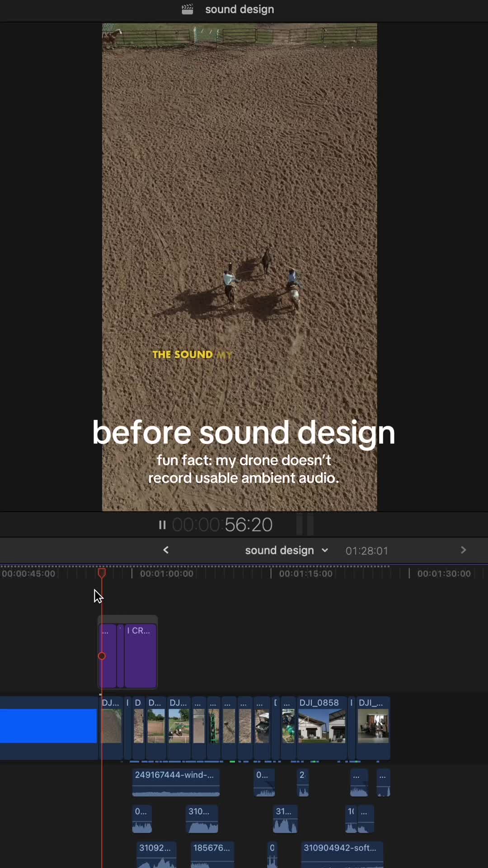
Task: Click the red playhead marker on ruler
Action: (x=102, y=573)
